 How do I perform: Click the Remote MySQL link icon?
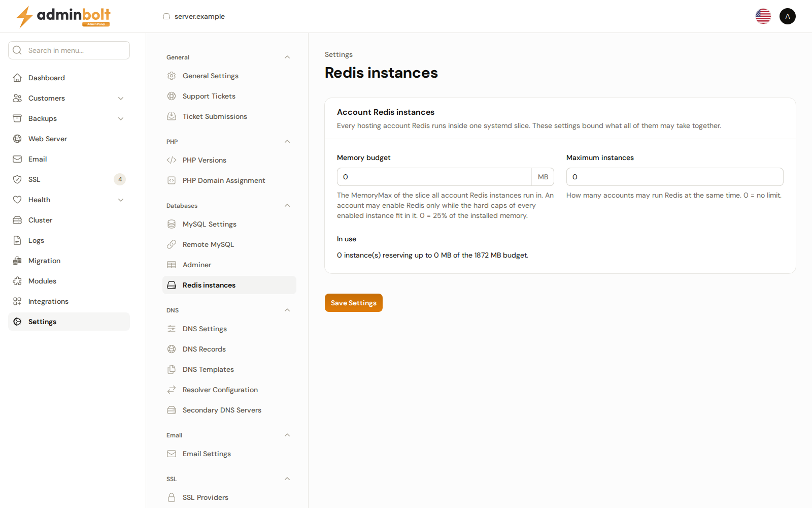click(172, 244)
